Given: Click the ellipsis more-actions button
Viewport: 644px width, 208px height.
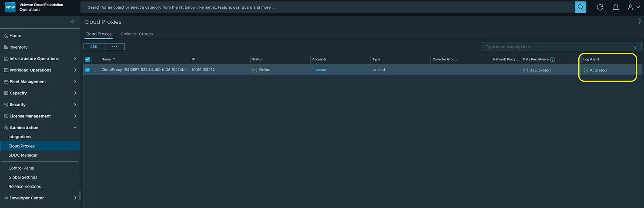Looking at the screenshot, I should 114,47.
